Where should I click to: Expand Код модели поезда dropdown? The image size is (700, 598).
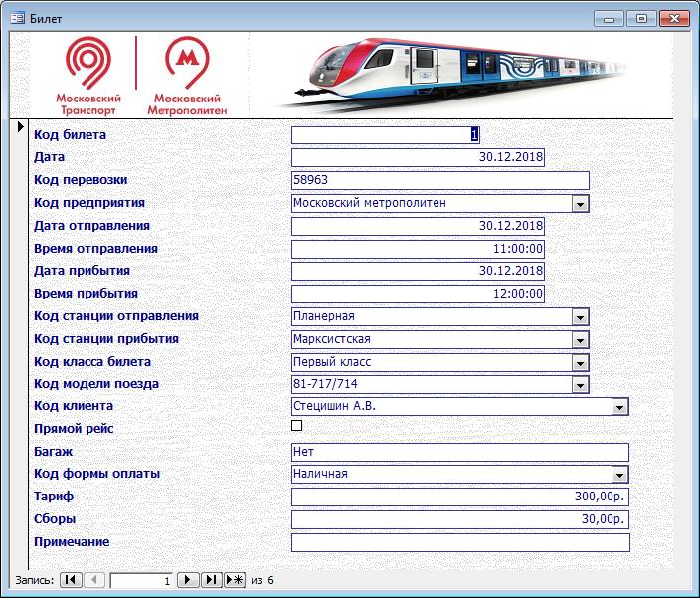(581, 385)
